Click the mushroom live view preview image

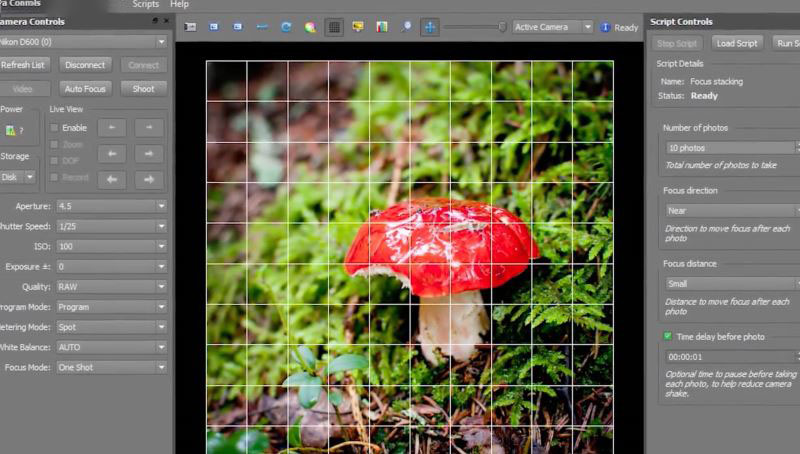[x=410, y=257]
